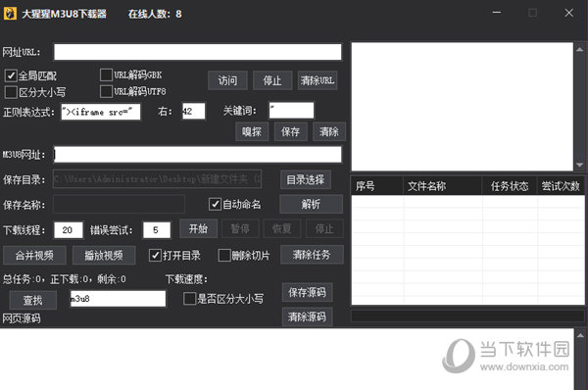Click the 下载线程 field showing 20

click(x=69, y=230)
